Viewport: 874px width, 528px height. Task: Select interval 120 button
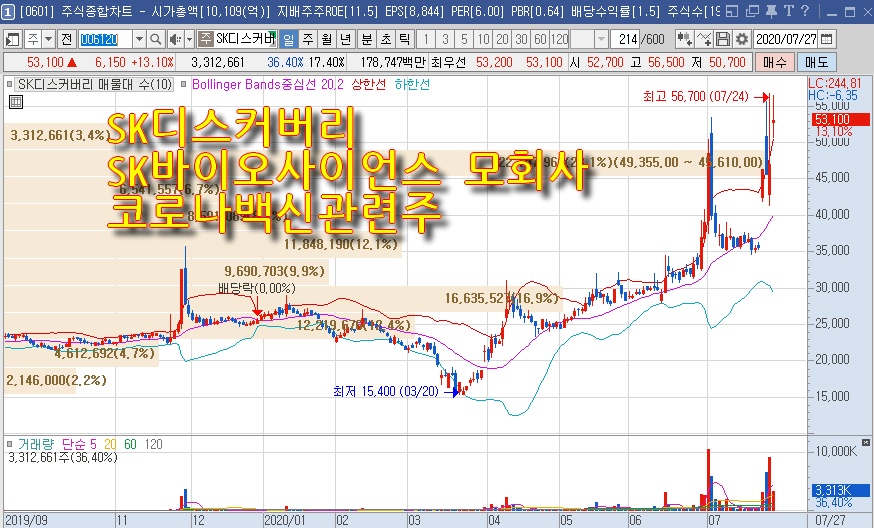pyautogui.click(x=559, y=39)
